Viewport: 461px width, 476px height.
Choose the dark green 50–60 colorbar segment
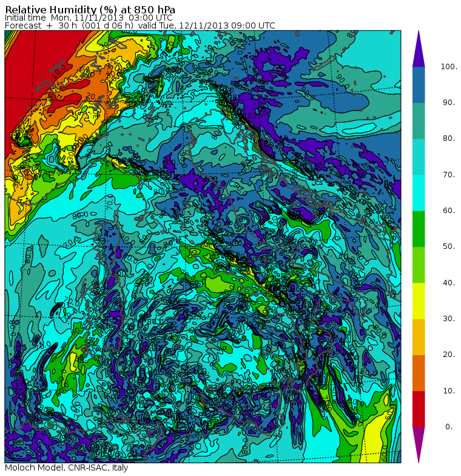(419, 229)
